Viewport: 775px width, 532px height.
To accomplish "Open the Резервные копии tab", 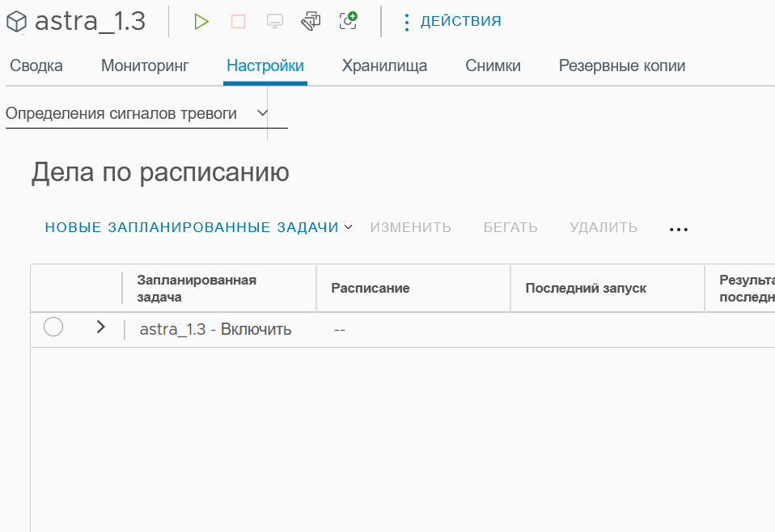I will [x=622, y=65].
